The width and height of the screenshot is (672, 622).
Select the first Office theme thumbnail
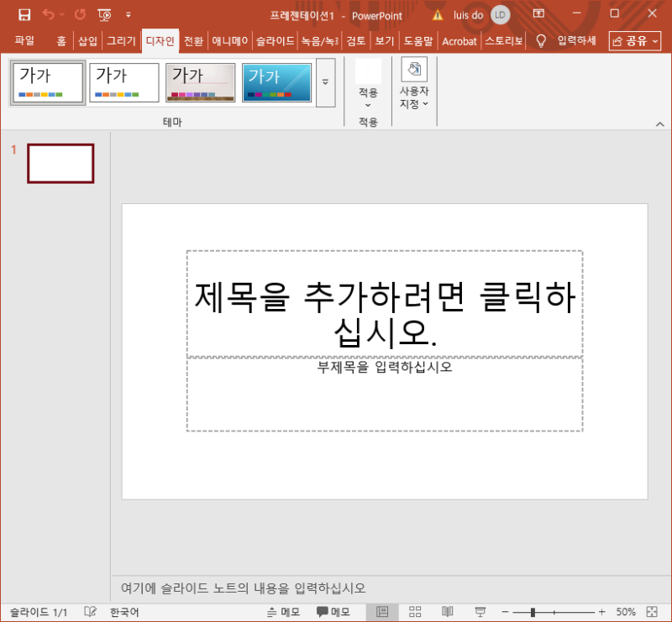48,82
